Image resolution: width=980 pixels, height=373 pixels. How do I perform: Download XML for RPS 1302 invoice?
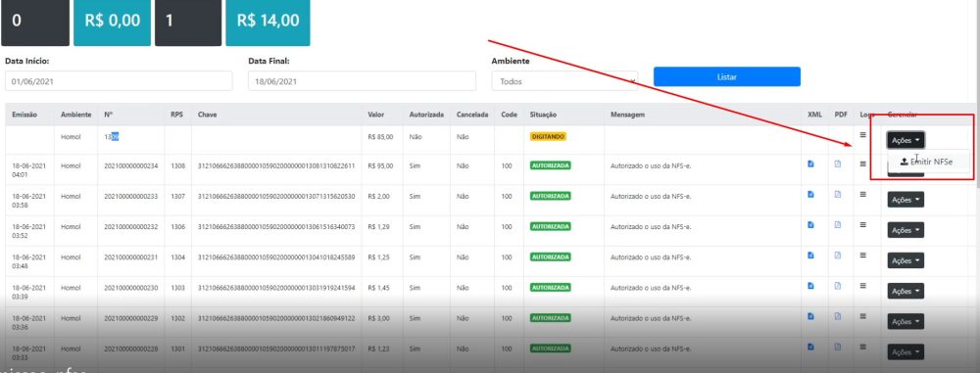810,316
